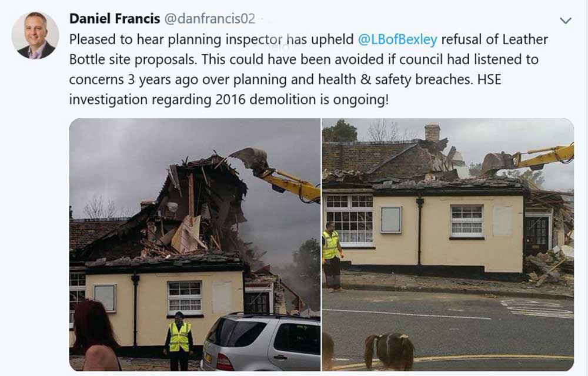Open the left demolition photo with dust cloud
The image size is (588, 376).
[195, 244]
